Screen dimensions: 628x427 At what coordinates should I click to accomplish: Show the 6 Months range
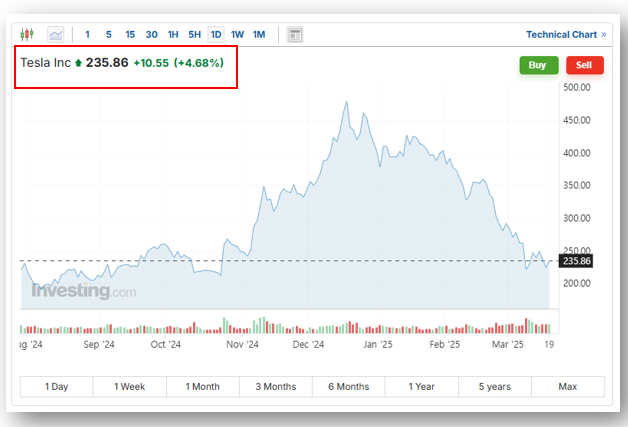(349, 387)
